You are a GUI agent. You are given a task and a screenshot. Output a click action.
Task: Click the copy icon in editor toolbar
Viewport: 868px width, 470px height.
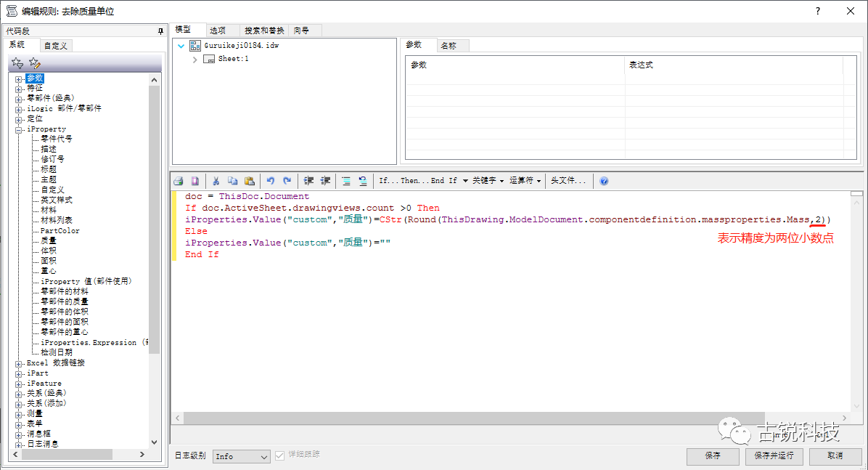pos(232,181)
